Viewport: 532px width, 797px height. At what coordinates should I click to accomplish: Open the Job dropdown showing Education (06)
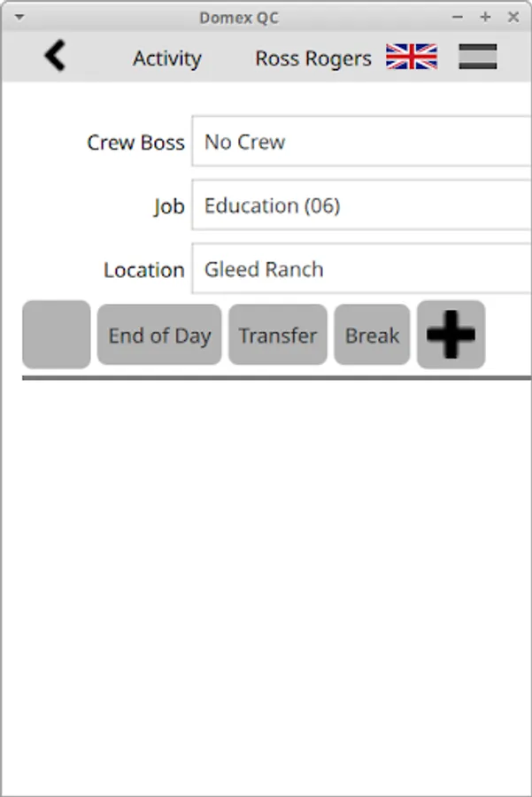pyautogui.click(x=354, y=205)
